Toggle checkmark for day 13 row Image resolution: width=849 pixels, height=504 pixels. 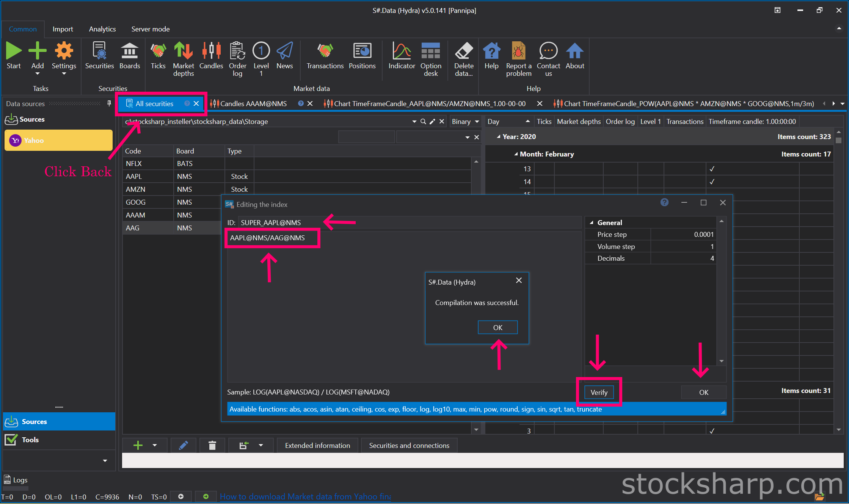[712, 169]
